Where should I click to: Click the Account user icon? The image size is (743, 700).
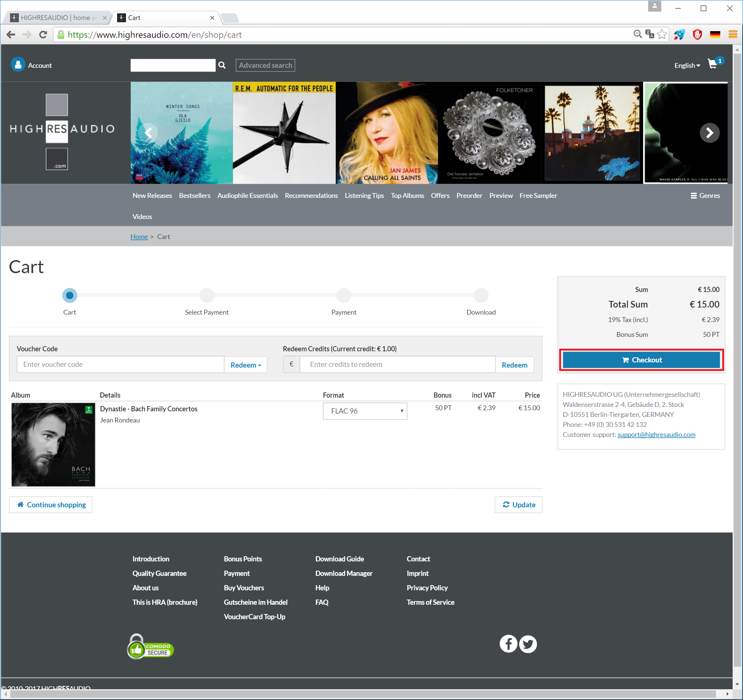tap(17, 64)
